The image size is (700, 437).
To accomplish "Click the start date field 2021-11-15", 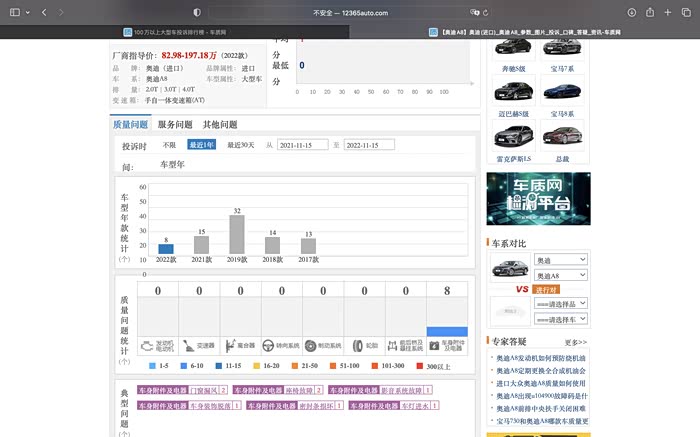I will [301, 145].
